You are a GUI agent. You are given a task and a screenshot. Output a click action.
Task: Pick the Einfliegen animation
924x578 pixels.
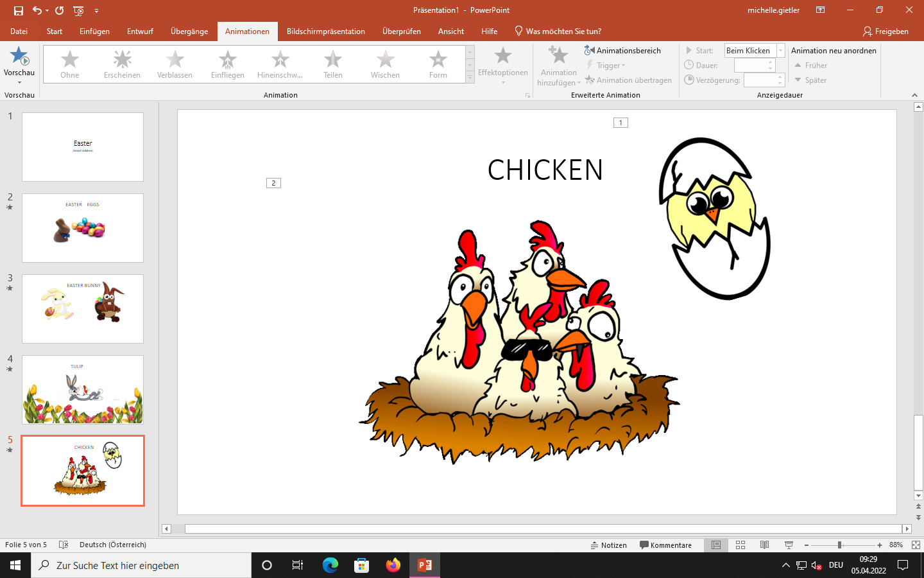(228, 64)
